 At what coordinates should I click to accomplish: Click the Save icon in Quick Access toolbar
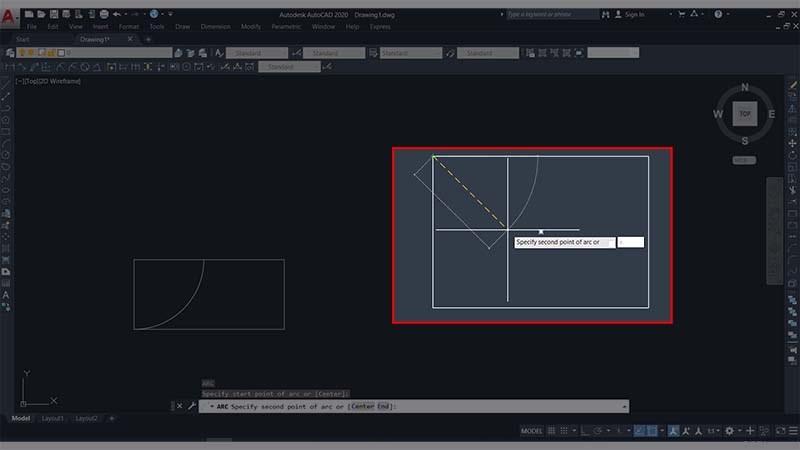pos(54,14)
